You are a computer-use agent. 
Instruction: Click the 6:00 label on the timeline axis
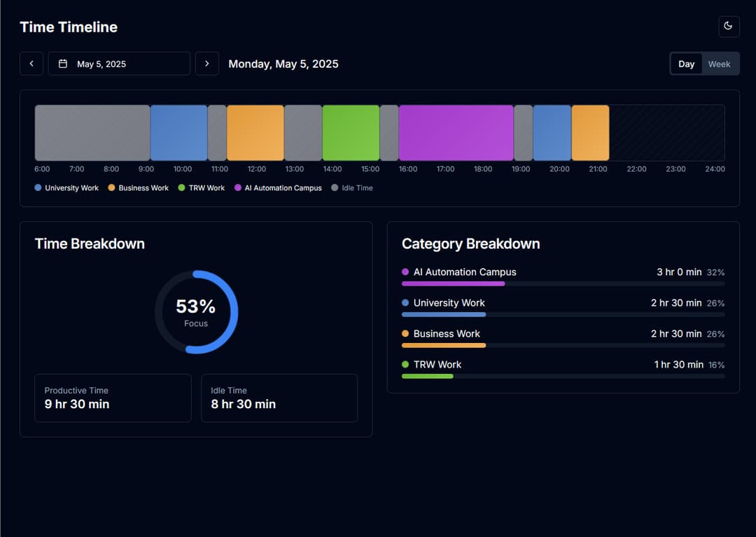click(42, 169)
